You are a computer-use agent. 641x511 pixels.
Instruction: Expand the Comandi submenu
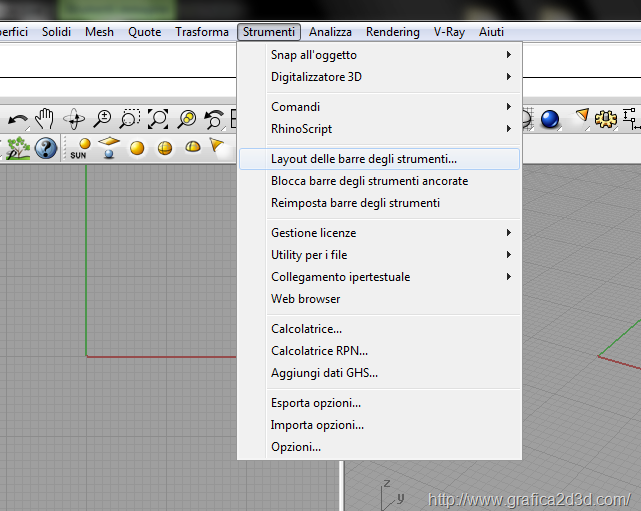click(x=379, y=107)
